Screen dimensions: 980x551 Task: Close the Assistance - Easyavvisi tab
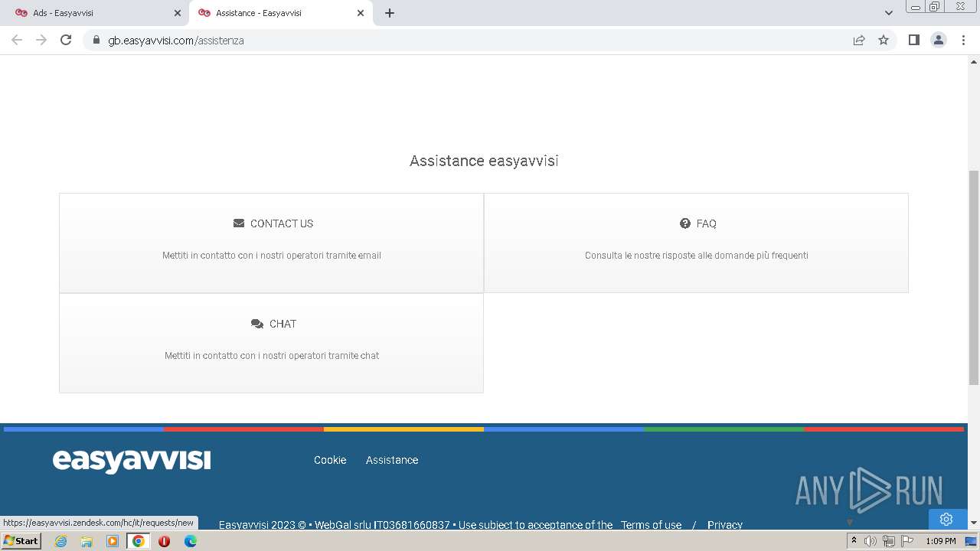(x=361, y=13)
